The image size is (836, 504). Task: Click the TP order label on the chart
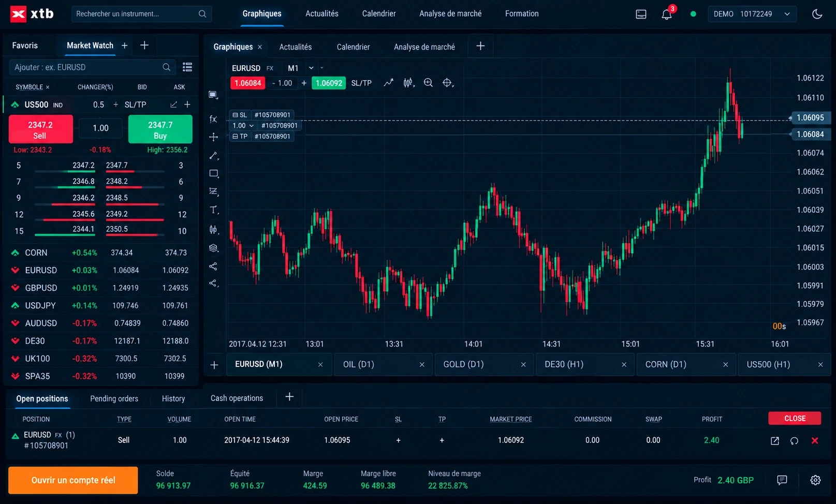point(261,137)
